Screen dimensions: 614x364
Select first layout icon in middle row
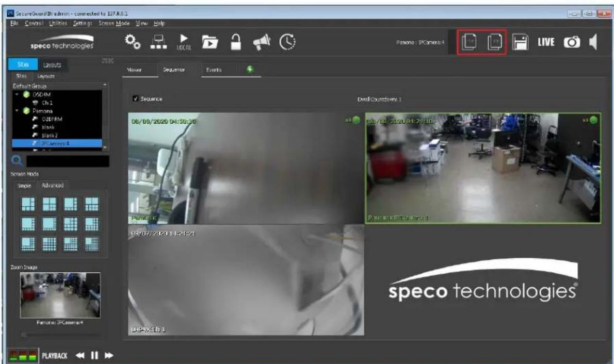pyautogui.click(x=28, y=224)
